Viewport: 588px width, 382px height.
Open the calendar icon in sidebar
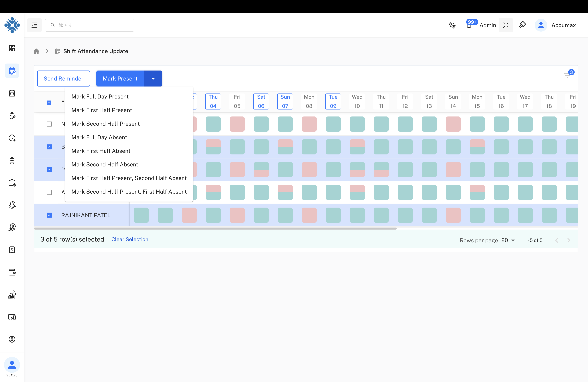[12, 93]
